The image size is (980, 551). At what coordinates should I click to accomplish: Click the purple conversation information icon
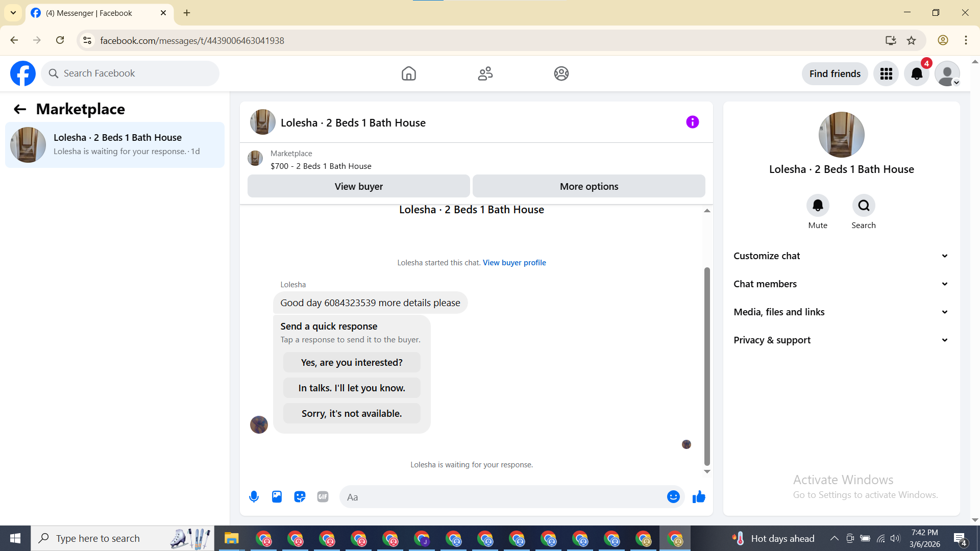tap(692, 122)
